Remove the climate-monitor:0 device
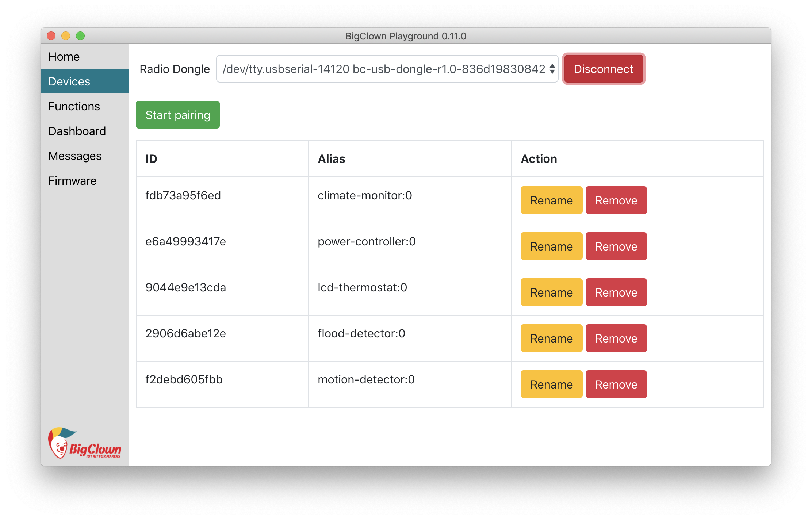This screenshot has height=520, width=812. tap(616, 200)
